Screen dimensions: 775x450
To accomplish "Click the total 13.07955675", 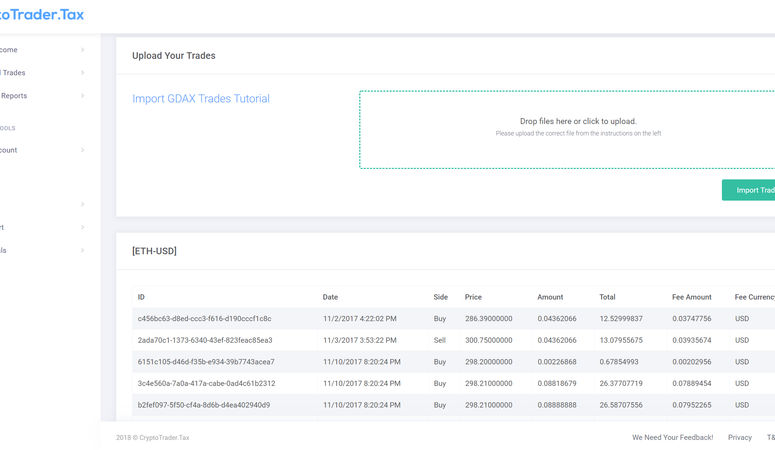I will point(621,340).
